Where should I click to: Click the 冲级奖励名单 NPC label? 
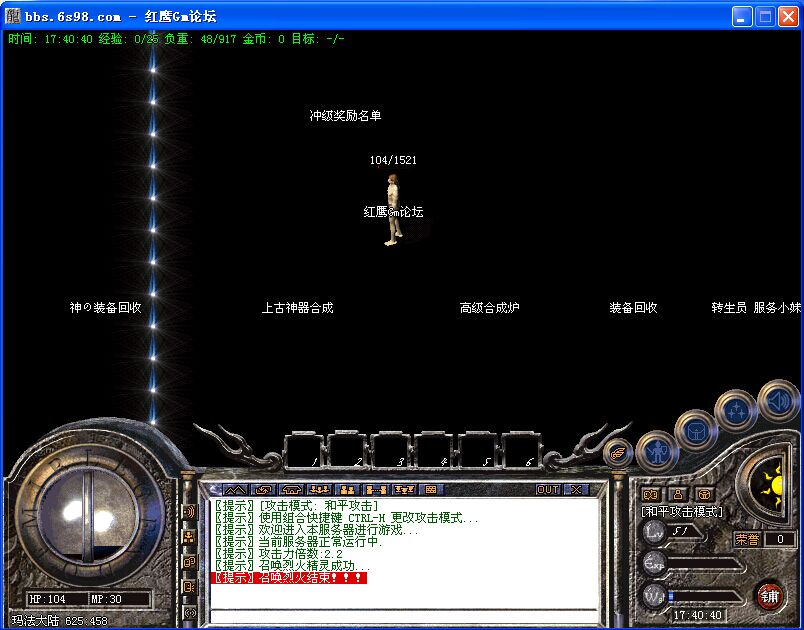[345, 115]
